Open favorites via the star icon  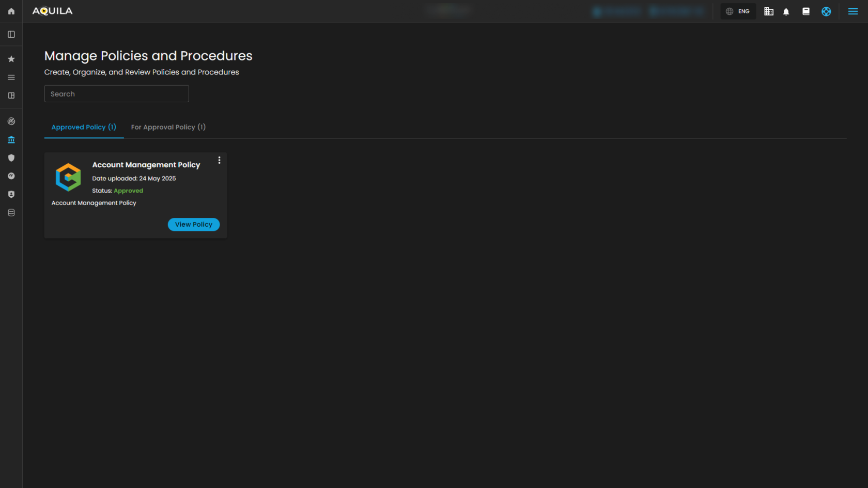point(11,59)
